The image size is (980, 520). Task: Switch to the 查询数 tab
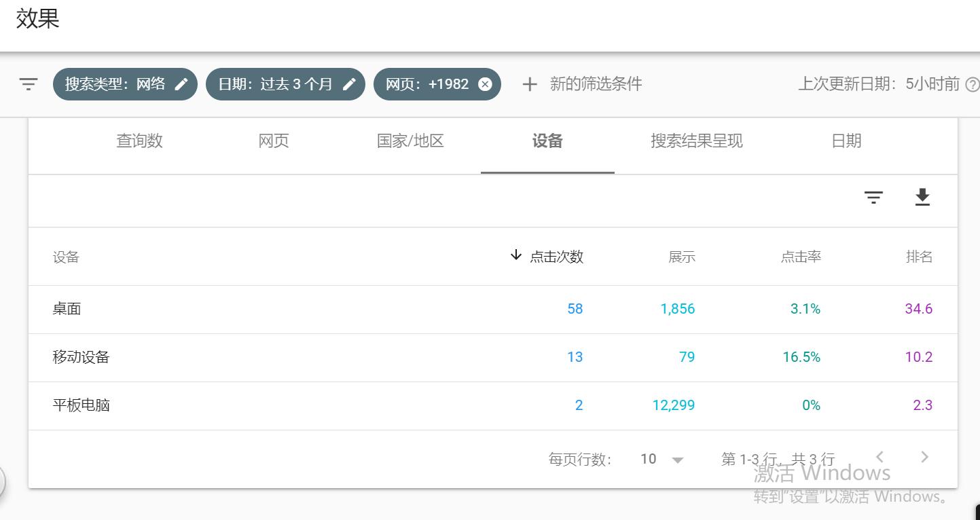coord(139,141)
